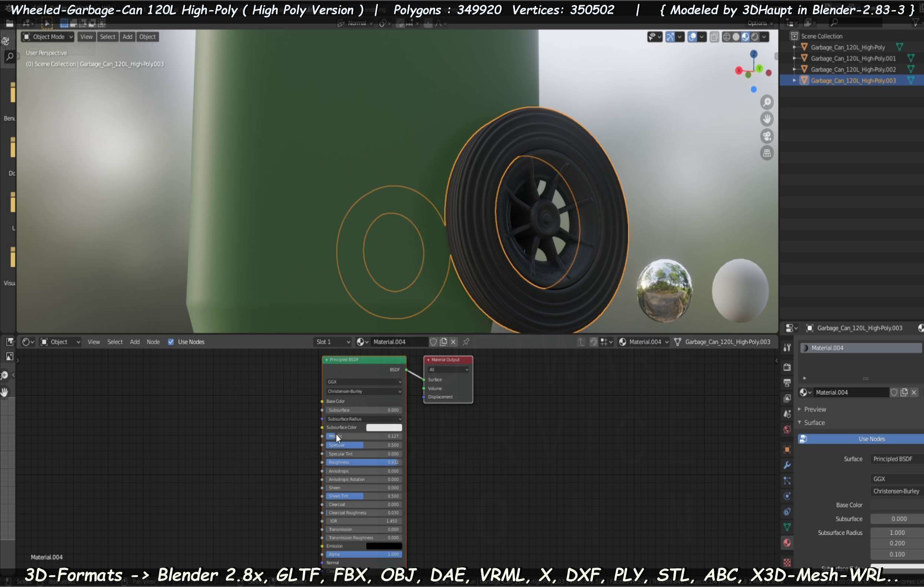Open the Node menu in shader editor

(x=153, y=342)
